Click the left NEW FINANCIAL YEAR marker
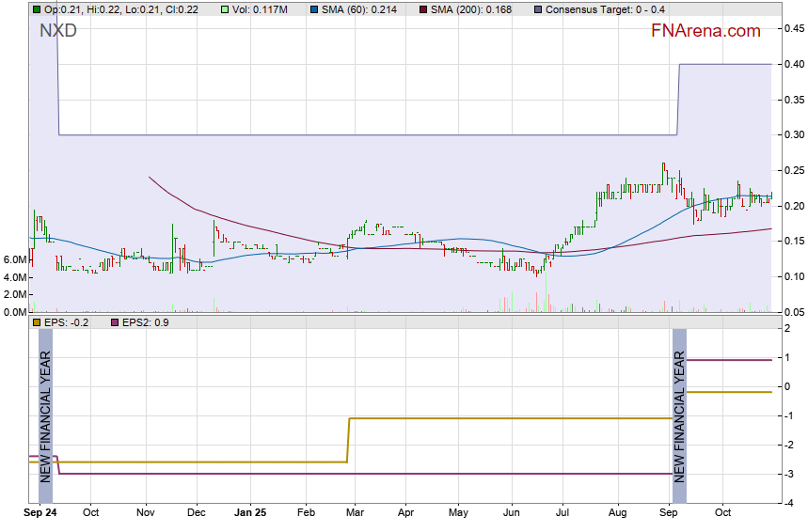This screenshot has width=808, height=532. coord(46,415)
